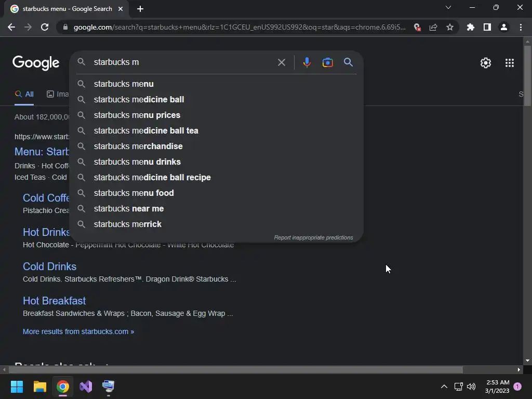Click the lock site info icon
The height and width of the screenshot is (399, 532).
[x=65, y=27]
